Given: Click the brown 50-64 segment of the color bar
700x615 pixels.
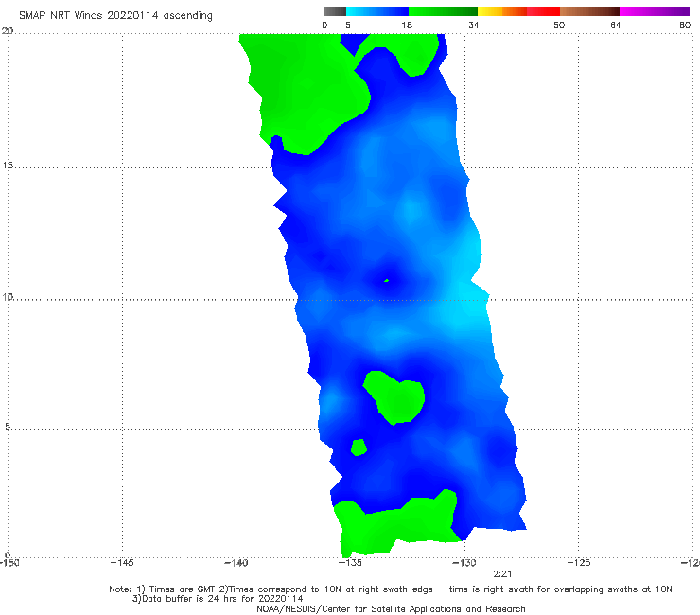Looking at the screenshot, I should pos(589,11).
